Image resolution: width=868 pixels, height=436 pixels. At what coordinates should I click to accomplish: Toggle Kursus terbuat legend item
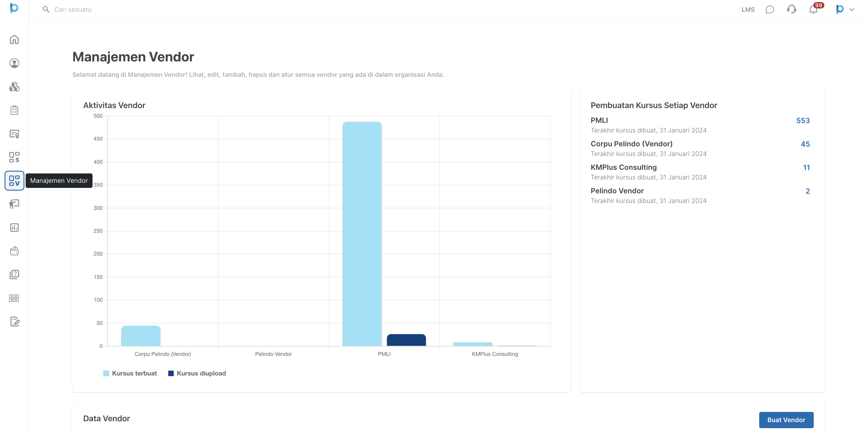(x=130, y=373)
